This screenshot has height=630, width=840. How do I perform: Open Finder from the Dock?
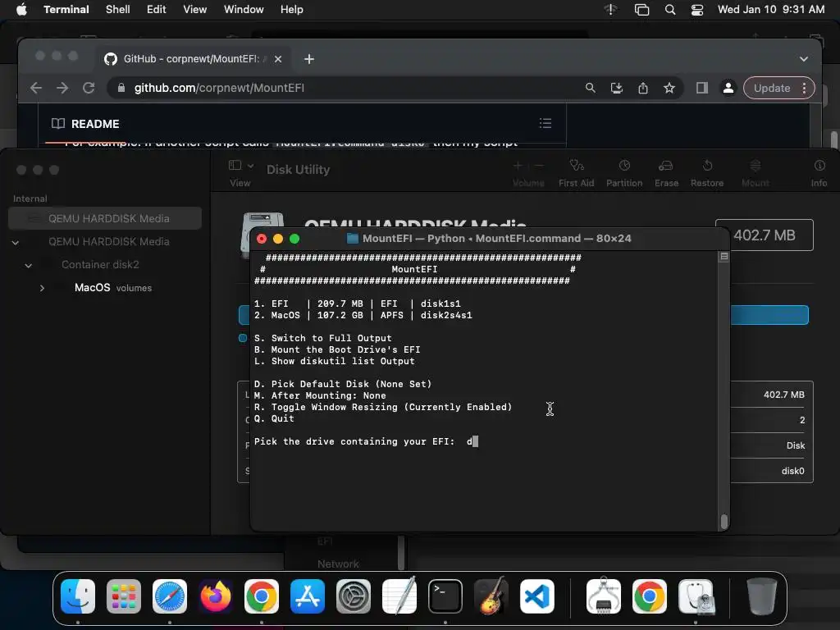point(78,596)
